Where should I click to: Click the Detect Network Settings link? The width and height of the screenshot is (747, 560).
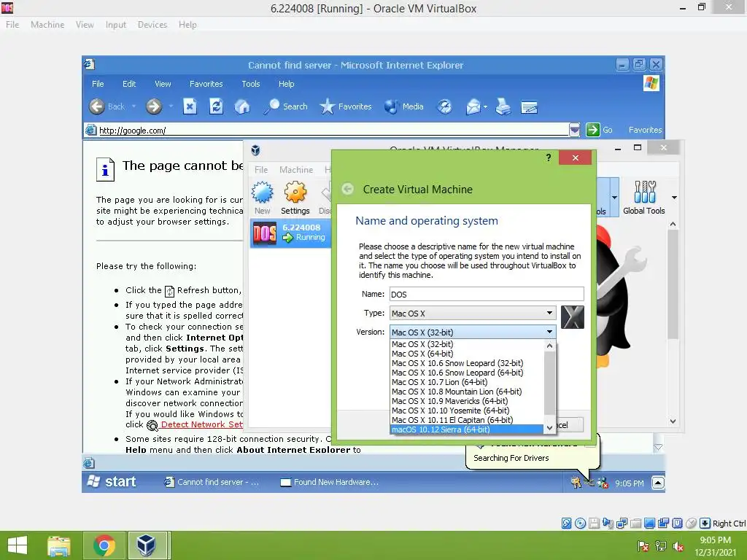click(202, 424)
